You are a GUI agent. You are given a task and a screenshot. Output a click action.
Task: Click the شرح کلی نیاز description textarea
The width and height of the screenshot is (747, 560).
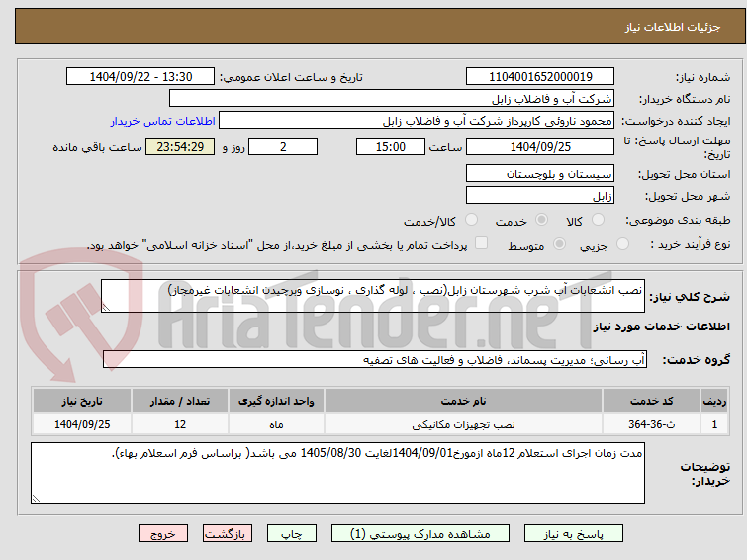click(x=373, y=296)
